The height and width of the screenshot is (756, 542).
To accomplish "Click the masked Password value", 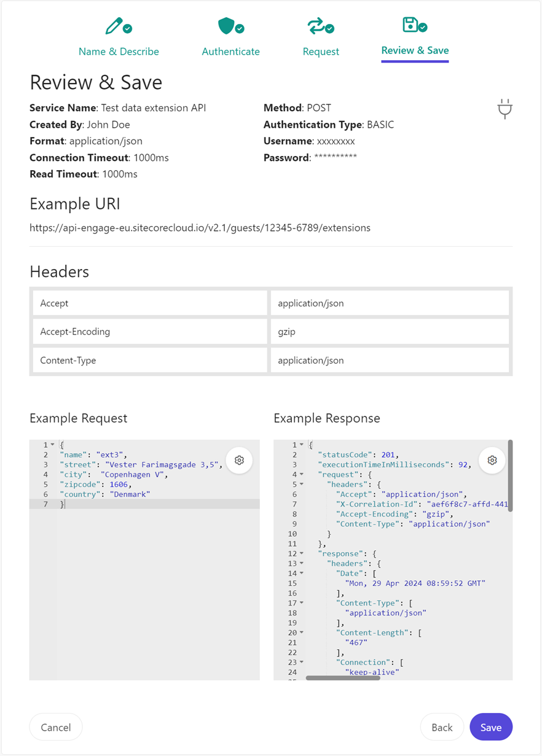I will click(336, 158).
